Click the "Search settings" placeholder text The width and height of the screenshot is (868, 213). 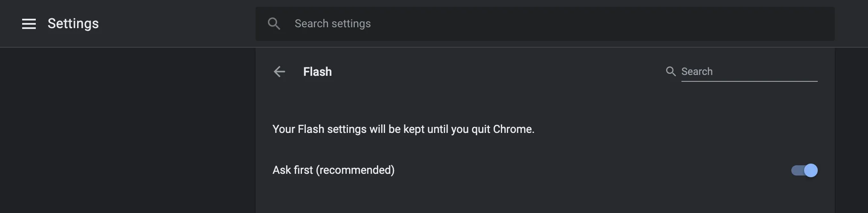333,24
